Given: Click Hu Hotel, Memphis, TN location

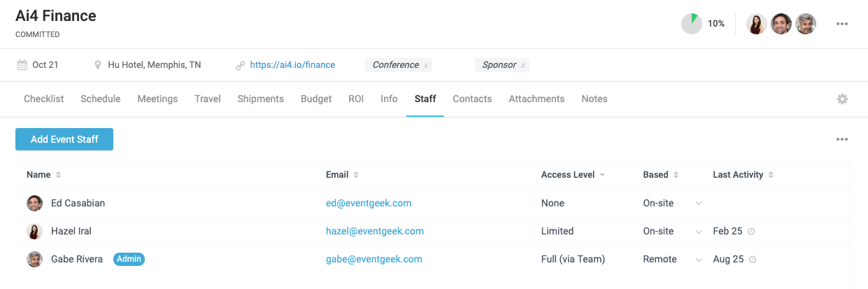Looking at the screenshot, I should click(155, 65).
